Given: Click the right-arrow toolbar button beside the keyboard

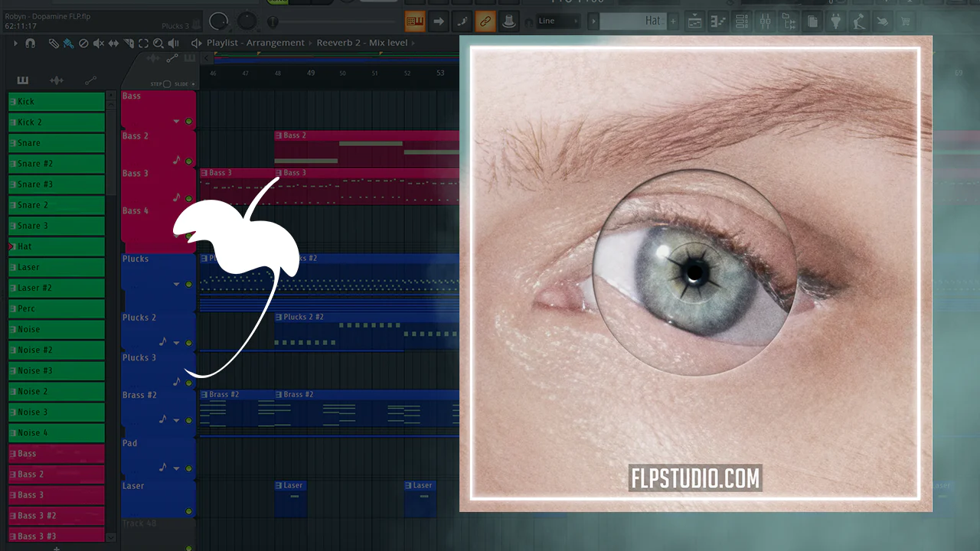Looking at the screenshot, I should point(439,21).
